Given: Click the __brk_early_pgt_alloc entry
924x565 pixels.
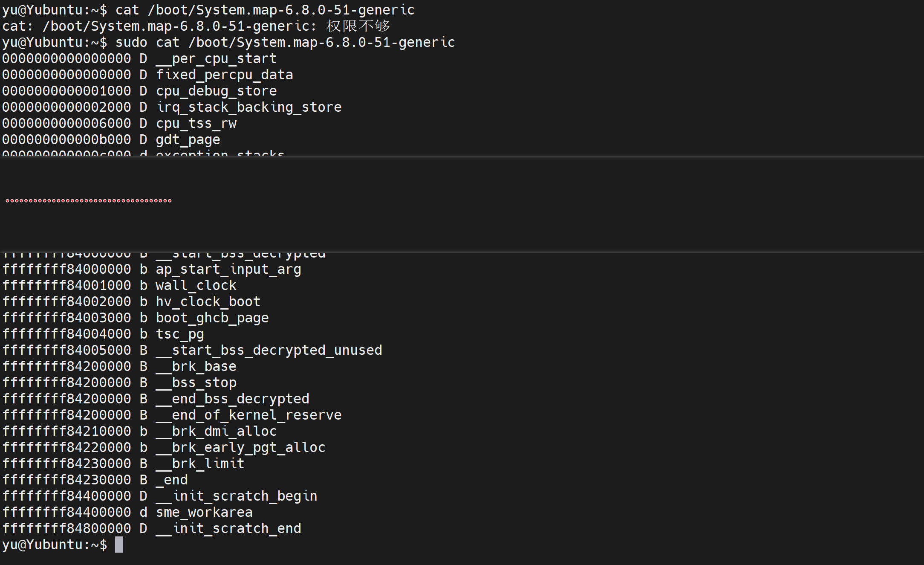Looking at the screenshot, I should 164,448.
